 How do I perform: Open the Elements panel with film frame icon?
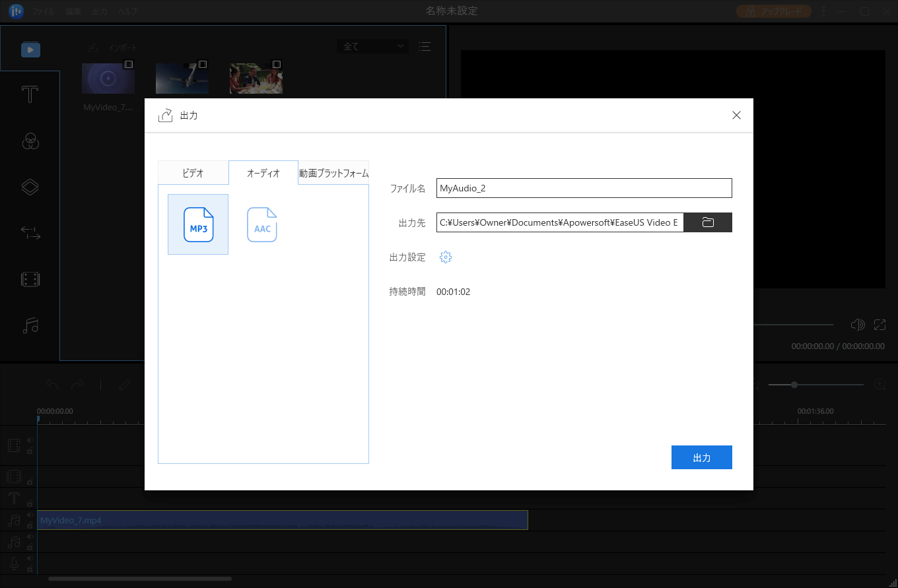coord(30,279)
